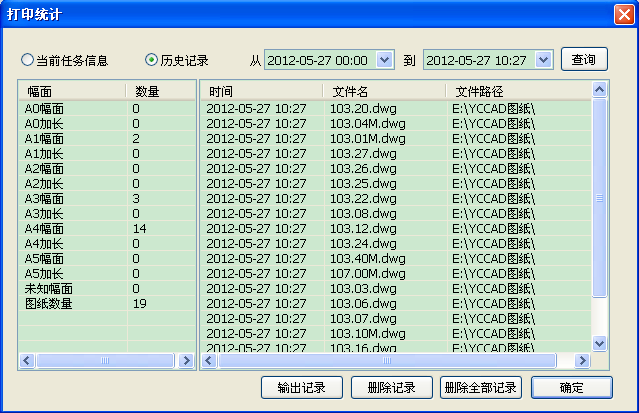639x413 pixels.
Task: Click left arrow of records horizontal scrollbar
Action: pos(209,360)
